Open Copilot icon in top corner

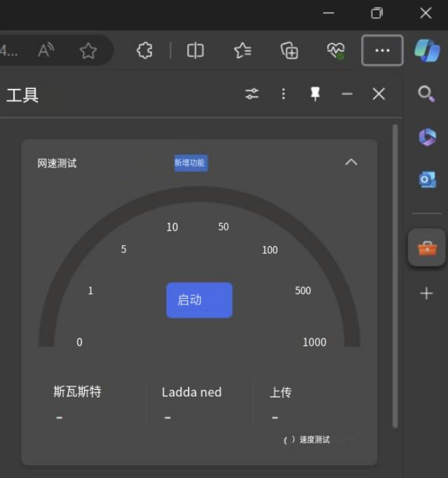tap(427, 51)
